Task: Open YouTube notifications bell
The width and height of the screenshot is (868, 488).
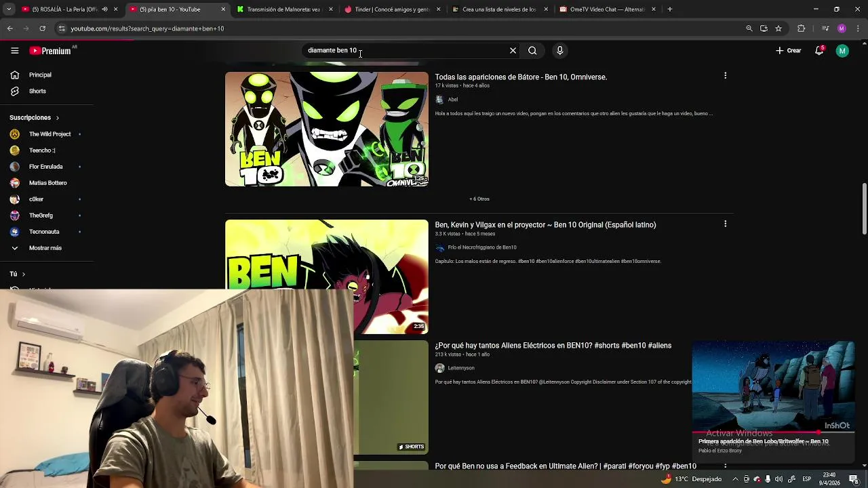Action: (x=819, y=51)
